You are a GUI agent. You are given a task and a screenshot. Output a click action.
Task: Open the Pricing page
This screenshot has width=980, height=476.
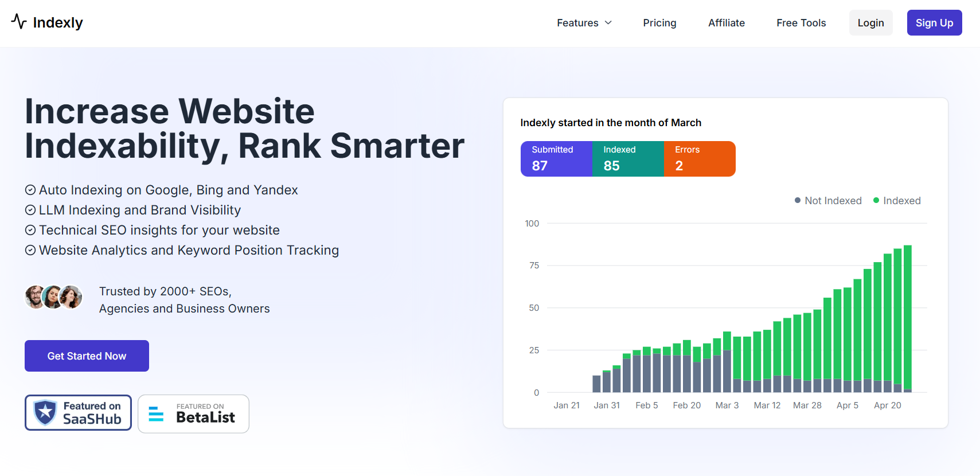659,23
